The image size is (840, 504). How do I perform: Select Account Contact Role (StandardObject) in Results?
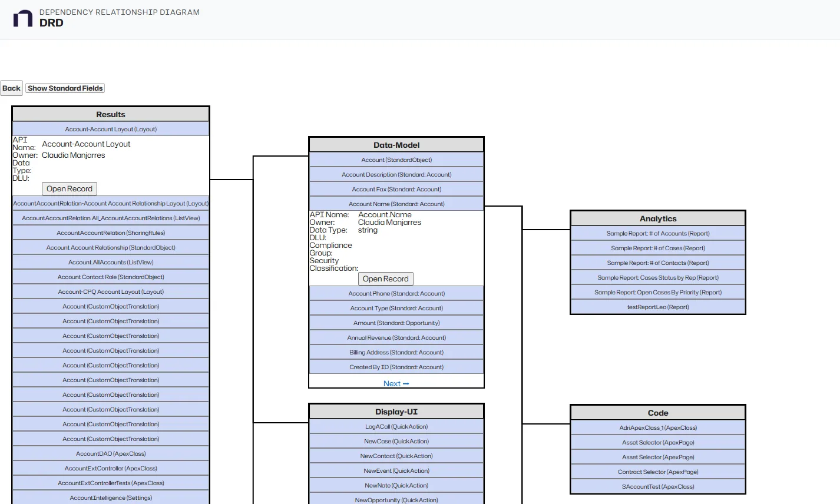[110, 277]
